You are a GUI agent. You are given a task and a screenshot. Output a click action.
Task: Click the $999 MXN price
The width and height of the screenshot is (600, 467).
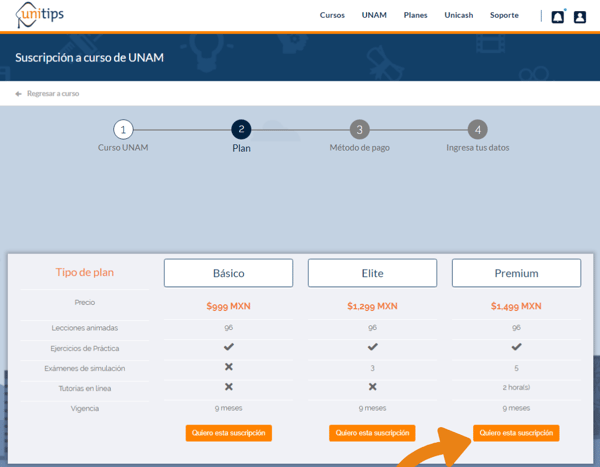228,306
